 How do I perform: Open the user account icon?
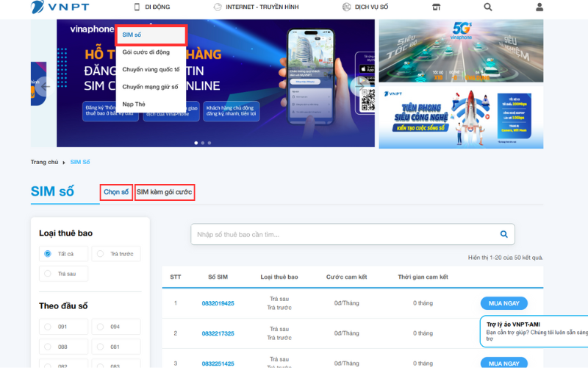pyautogui.click(x=539, y=7)
